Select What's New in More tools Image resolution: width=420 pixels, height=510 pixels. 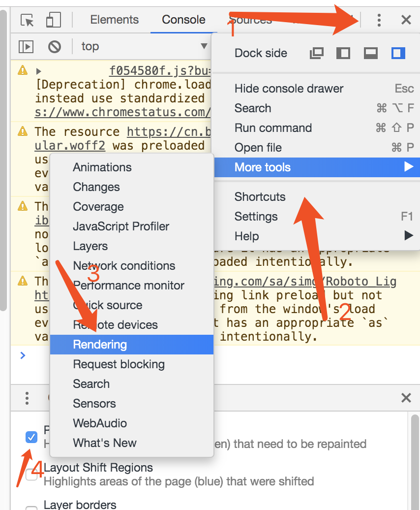132,443
